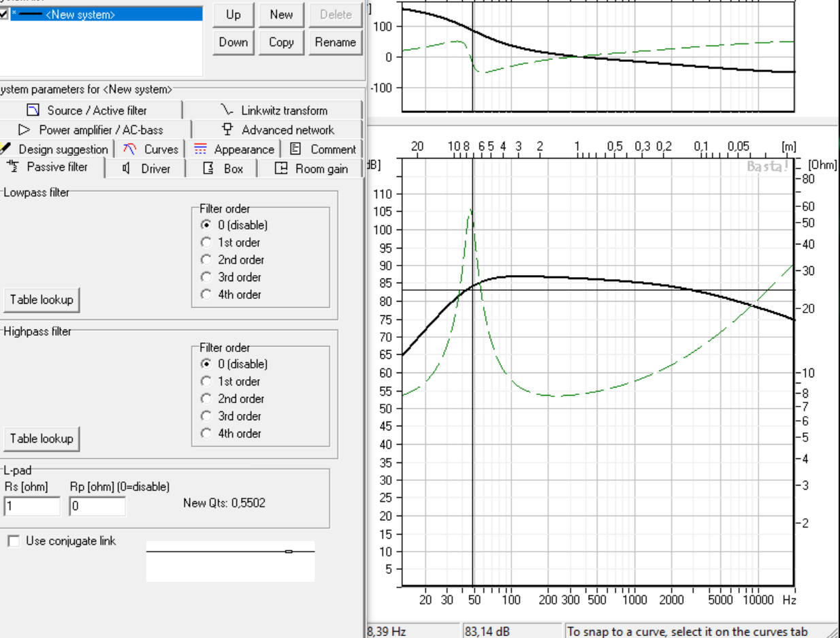840x638 pixels.
Task: Uncheck the New system visibility checkbox
Action: (4, 14)
